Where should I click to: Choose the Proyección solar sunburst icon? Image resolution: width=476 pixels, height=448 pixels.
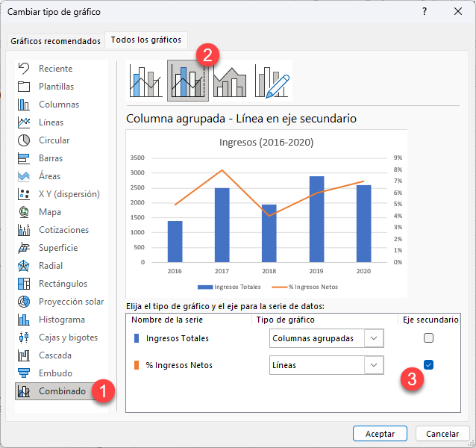[x=24, y=302]
